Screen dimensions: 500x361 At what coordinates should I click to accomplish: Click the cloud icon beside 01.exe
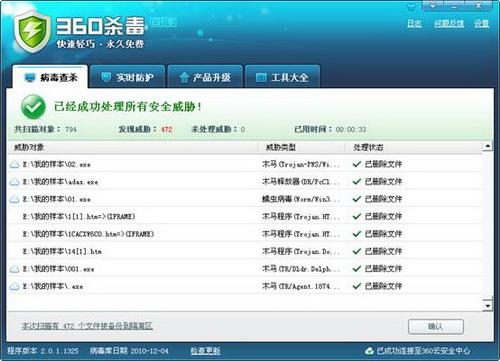[14, 199]
